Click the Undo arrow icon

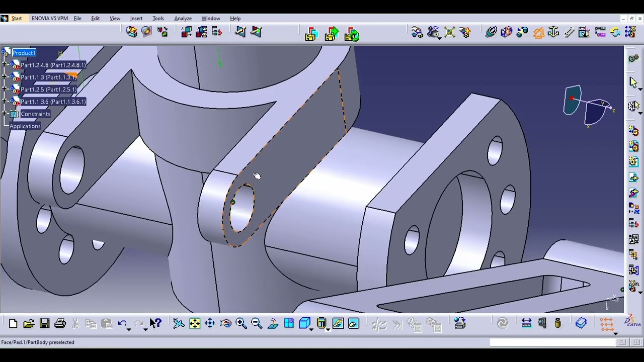click(121, 324)
